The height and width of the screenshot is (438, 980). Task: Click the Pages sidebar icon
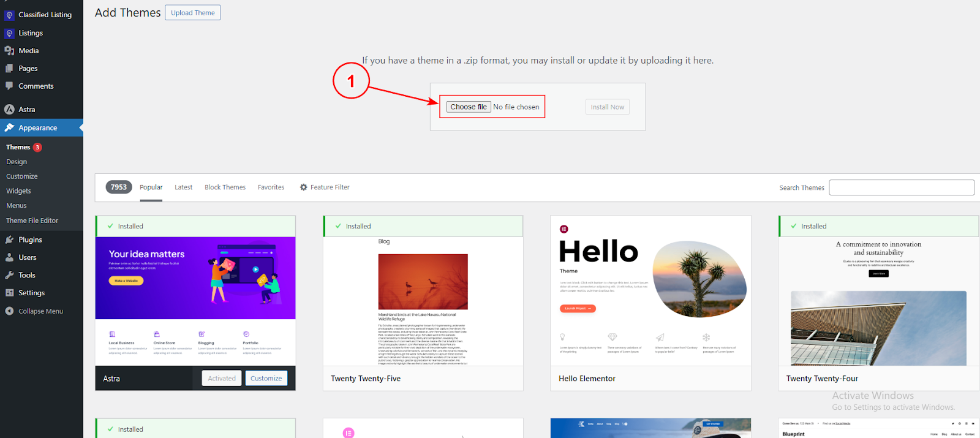click(x=9, y=69)
